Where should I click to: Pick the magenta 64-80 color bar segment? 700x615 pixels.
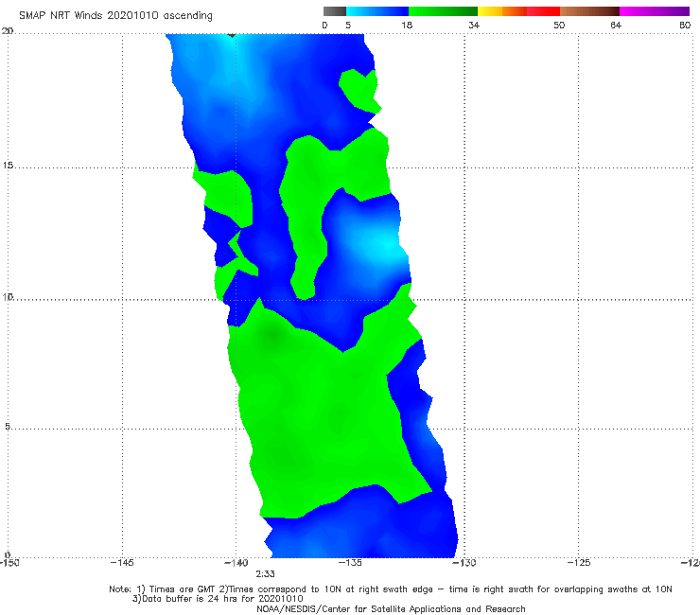655,11
